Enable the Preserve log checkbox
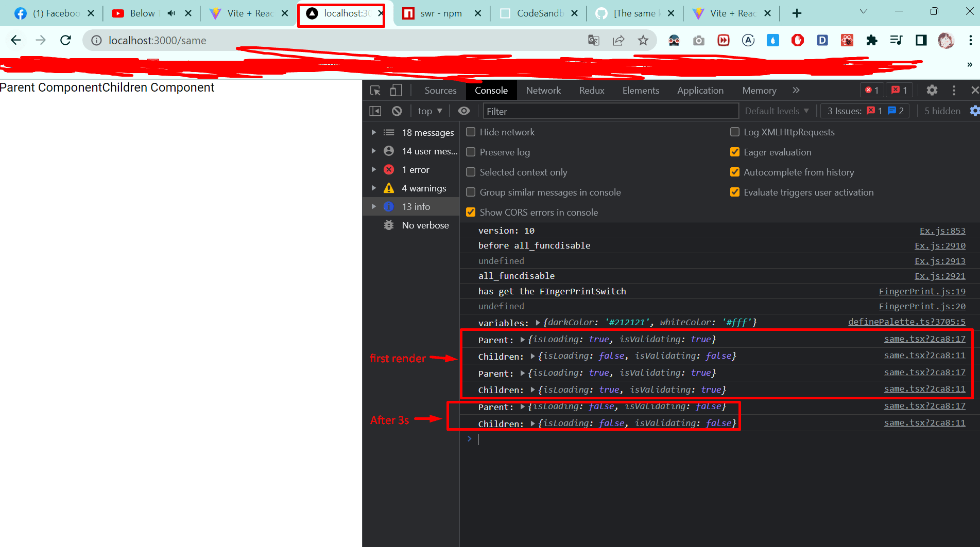 (471, 152)
